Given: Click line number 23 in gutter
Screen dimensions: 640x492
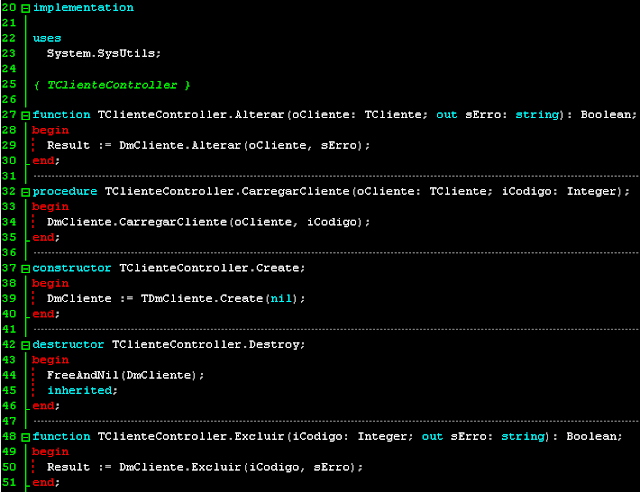Looking at the screenshot, I should coord(9,53).
